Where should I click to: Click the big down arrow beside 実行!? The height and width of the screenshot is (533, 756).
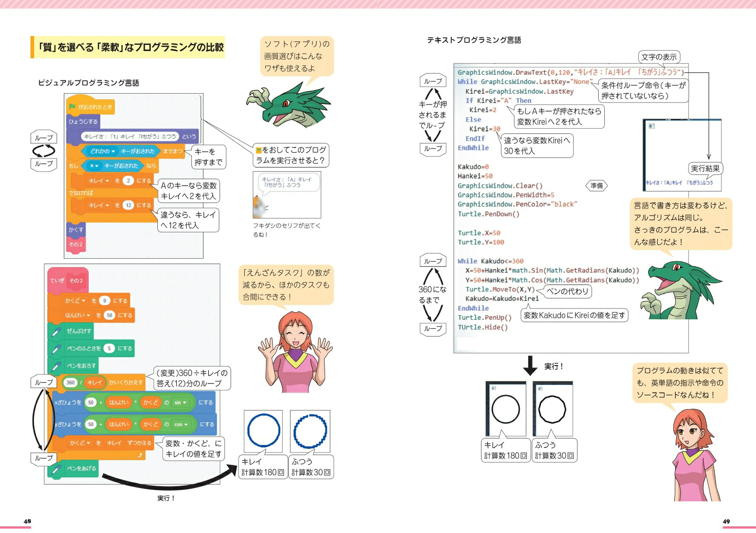530,366
